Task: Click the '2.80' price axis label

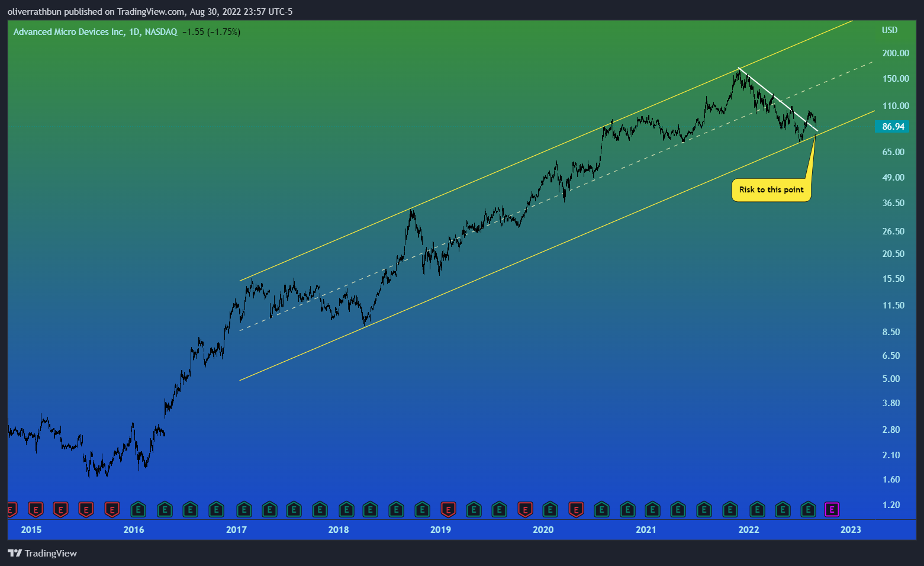Action: 891,430
